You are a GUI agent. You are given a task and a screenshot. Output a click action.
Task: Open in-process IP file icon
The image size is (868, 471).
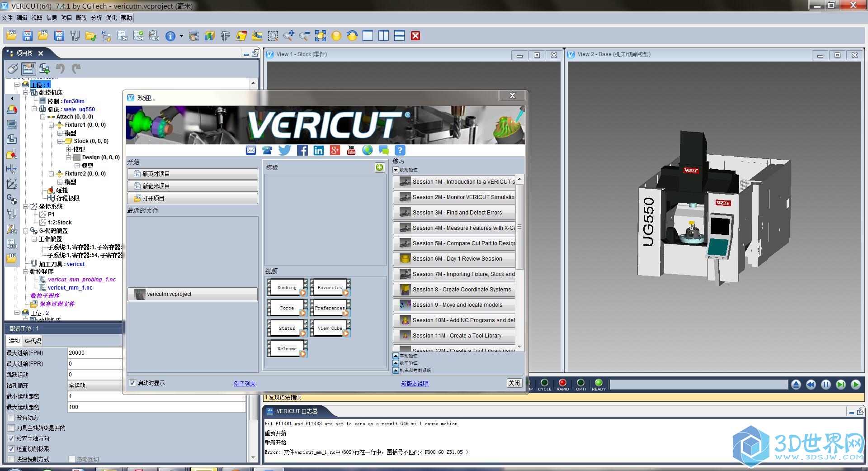pos(43,36)
